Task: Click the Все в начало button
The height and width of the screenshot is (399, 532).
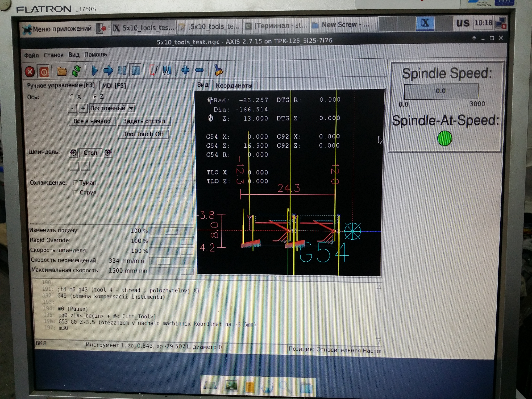Action: pyautogui.click(x=92, y=121)
